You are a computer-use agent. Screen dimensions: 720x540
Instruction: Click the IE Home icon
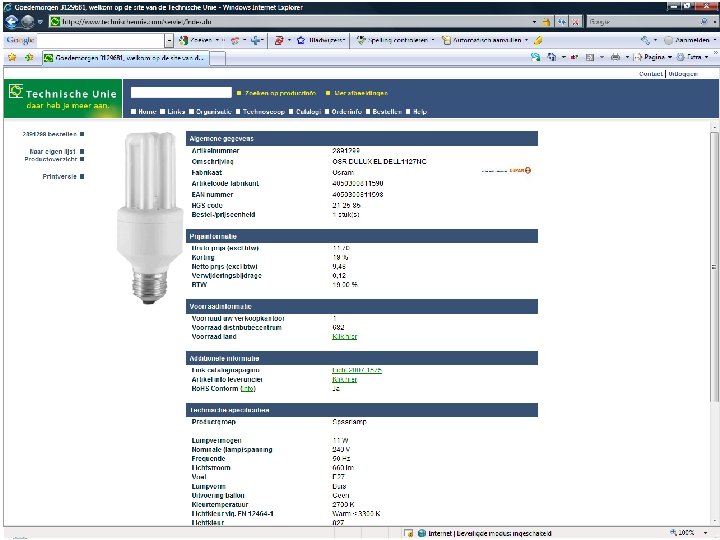coord(551,57)
